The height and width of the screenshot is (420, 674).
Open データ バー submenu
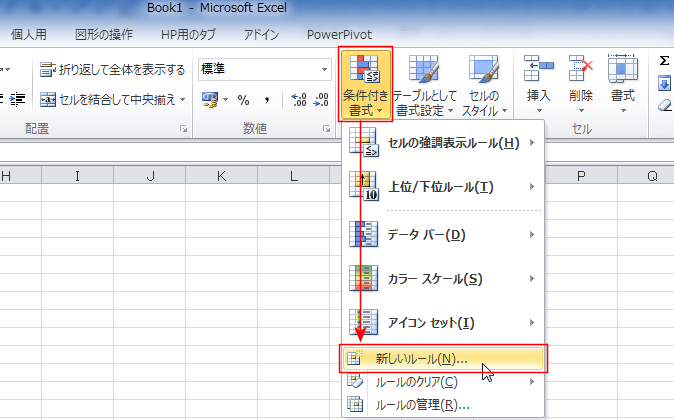click(443, 235)
